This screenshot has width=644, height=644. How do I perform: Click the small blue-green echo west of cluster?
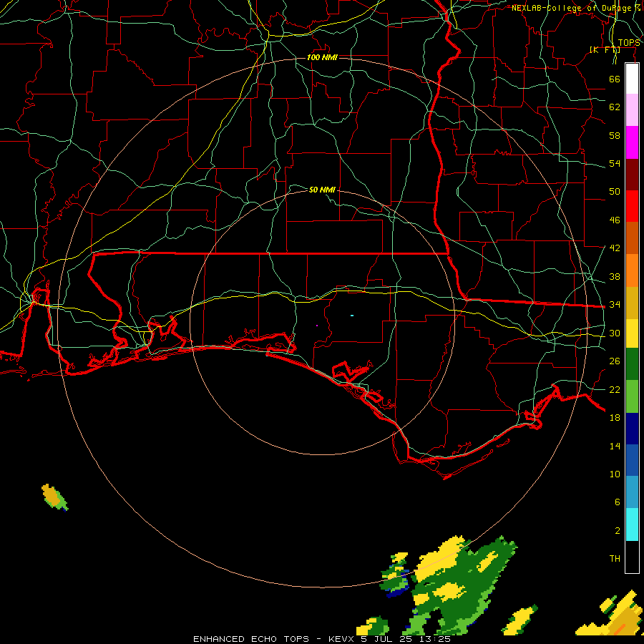(x=395, y=576)
